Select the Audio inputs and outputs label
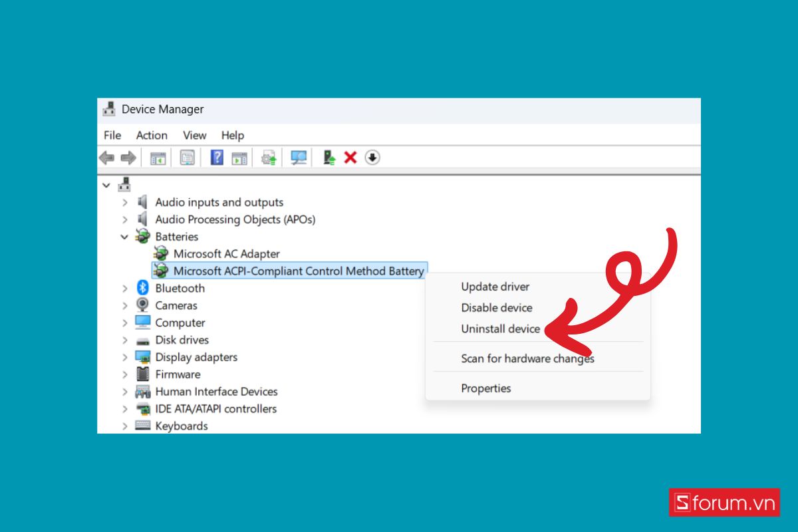 pos(219,202)
